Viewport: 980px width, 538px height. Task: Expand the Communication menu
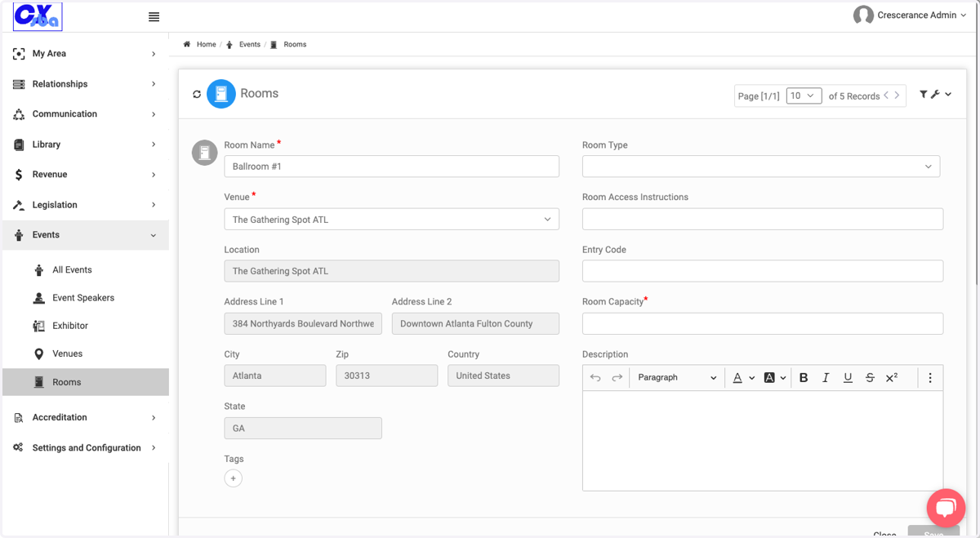tap(85, 114)
